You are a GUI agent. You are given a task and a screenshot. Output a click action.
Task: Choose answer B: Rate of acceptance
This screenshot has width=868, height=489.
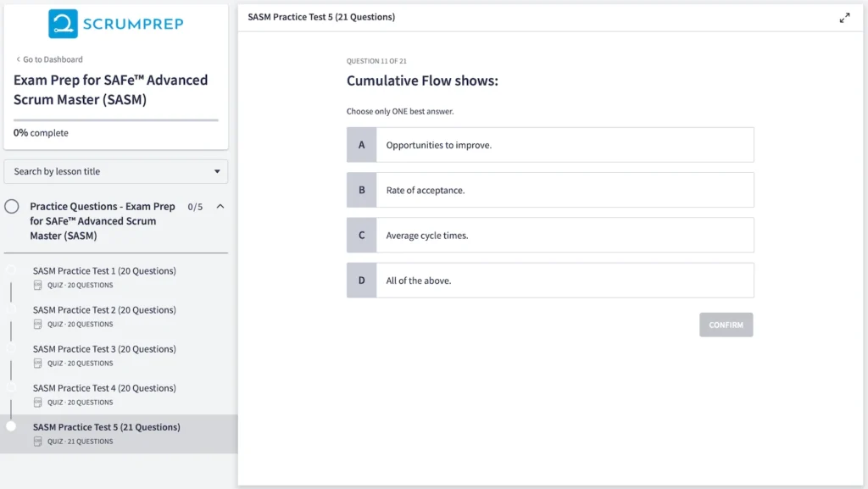tap(550, 190)
